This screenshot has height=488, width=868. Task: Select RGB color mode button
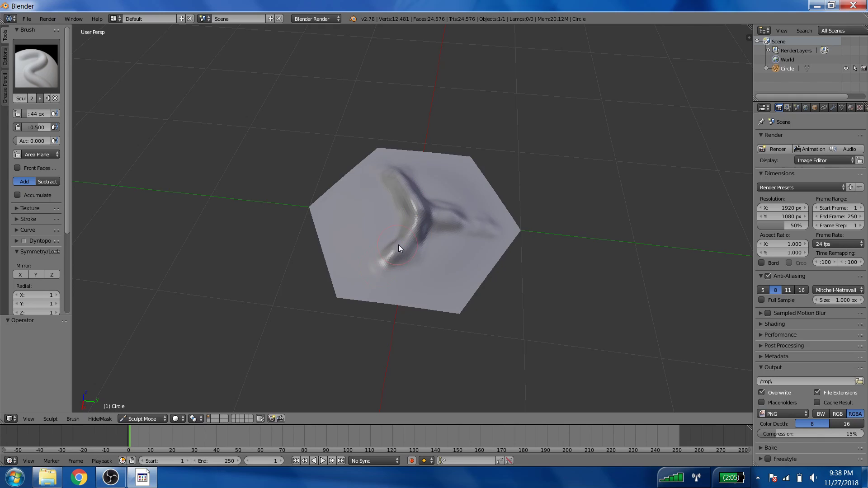pyautogui.click(x=838, y=413)
